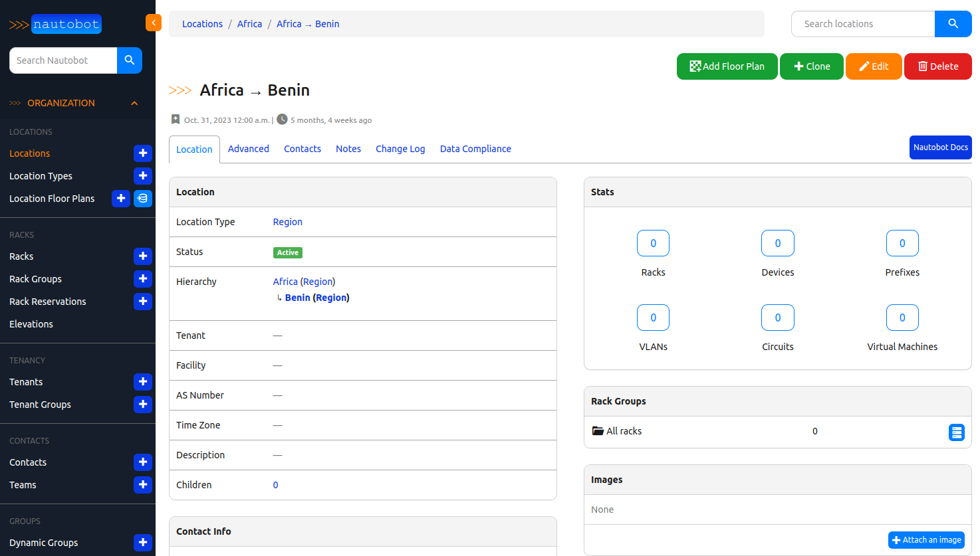Viewport: 980px width, 556px height.
Task: Switch to the Advanced tab
Action: coord(248,149)
